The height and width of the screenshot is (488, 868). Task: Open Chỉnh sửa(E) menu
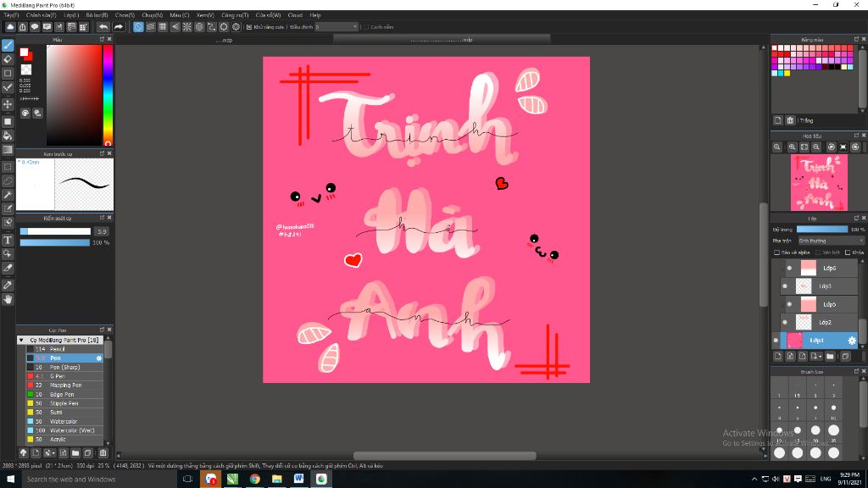(42, 15)
